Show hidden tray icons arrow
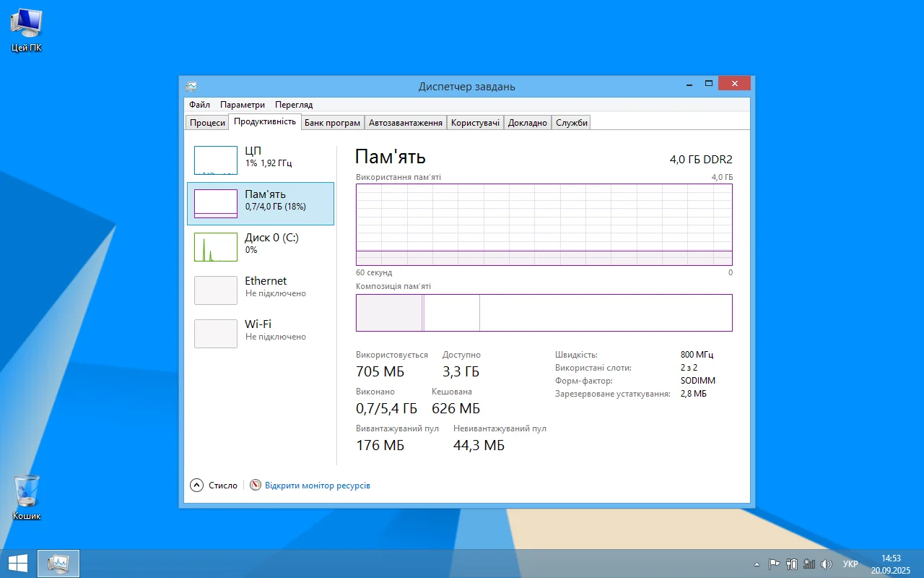The width and height of the screenshot is (924, 578). (757, 564)
